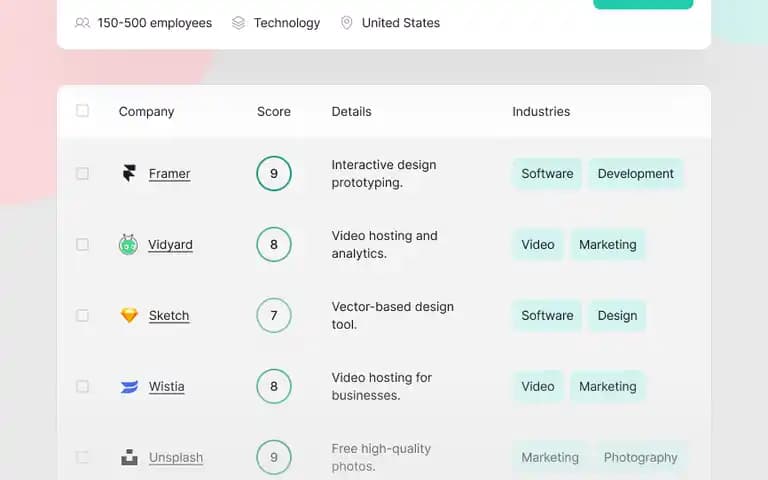Open the Wistia company link
The image size is (768, 480).
(x=167, y=387)
